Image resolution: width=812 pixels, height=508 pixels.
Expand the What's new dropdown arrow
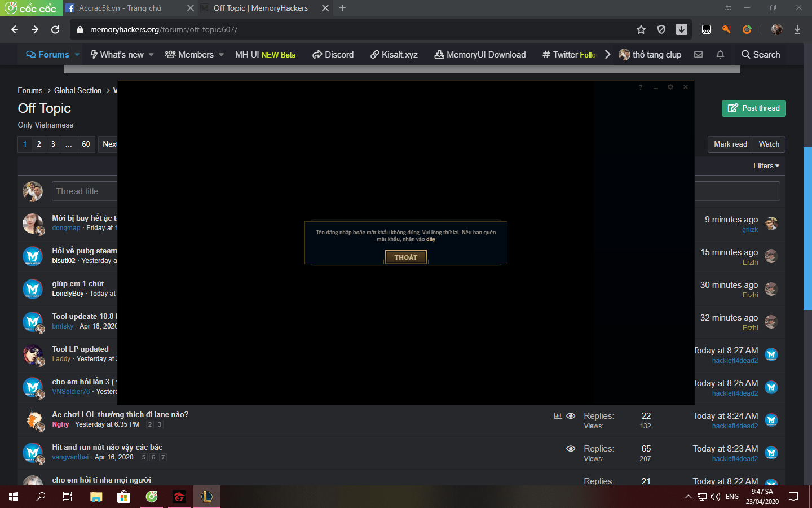[x=151, y=55]
